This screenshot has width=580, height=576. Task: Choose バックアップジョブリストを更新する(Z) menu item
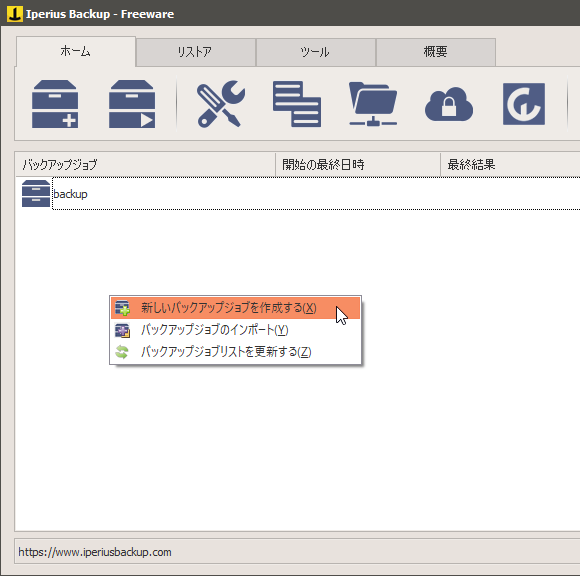coord(235,352)
